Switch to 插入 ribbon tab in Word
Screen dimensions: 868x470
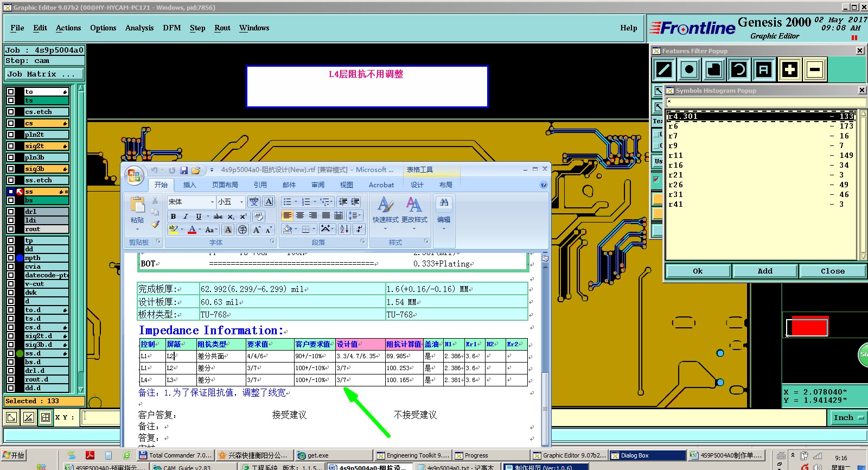[189, 185]
